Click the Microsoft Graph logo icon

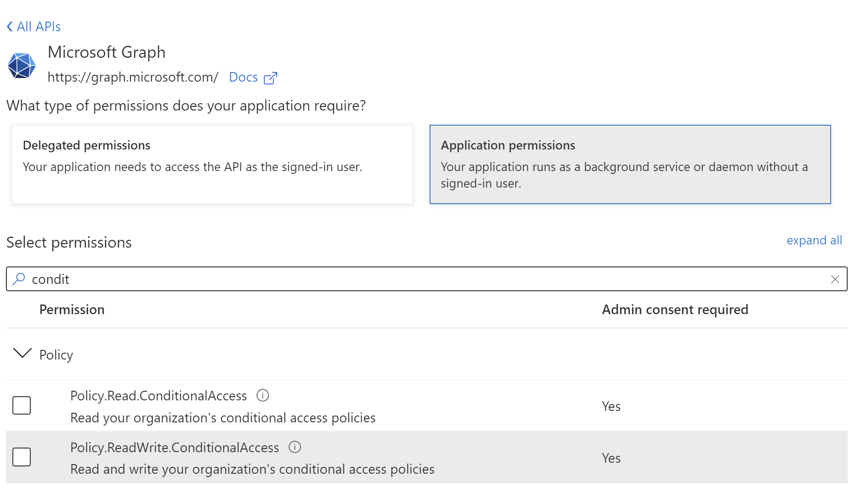click(22, 65)
